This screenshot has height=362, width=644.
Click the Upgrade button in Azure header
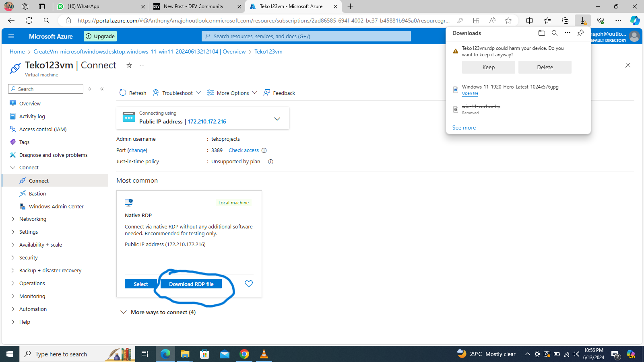click(100, 36)
